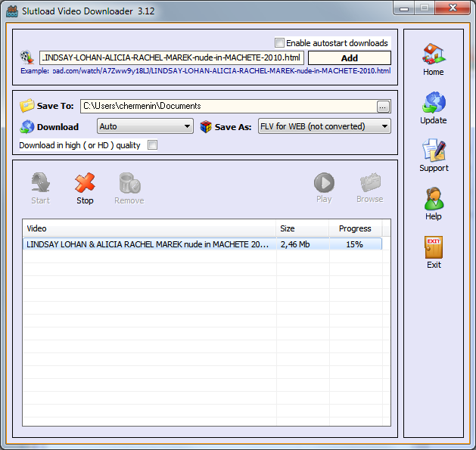Click the Video column header
The height and width of the screenshot is (450, 476).
pos(149,228)
